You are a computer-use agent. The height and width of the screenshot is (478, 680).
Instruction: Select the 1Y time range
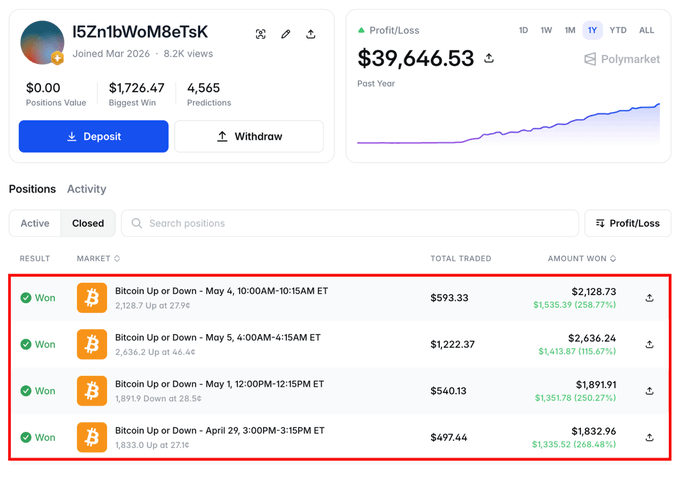[x=592, y=30]
